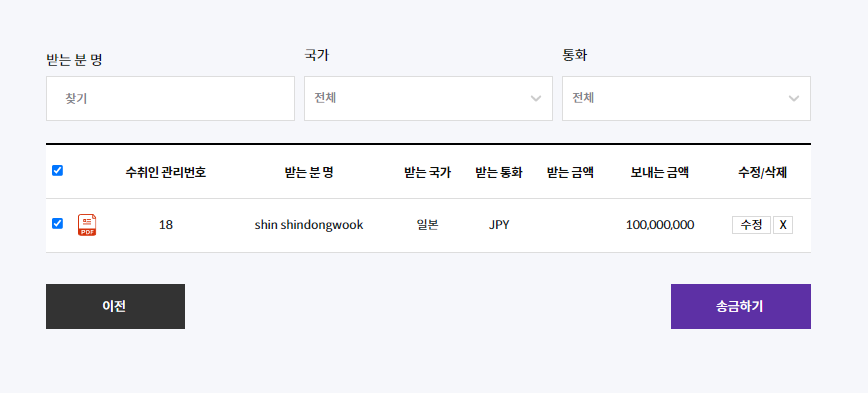Expand the 통화 currency filter dropdown

pos(686,99)
